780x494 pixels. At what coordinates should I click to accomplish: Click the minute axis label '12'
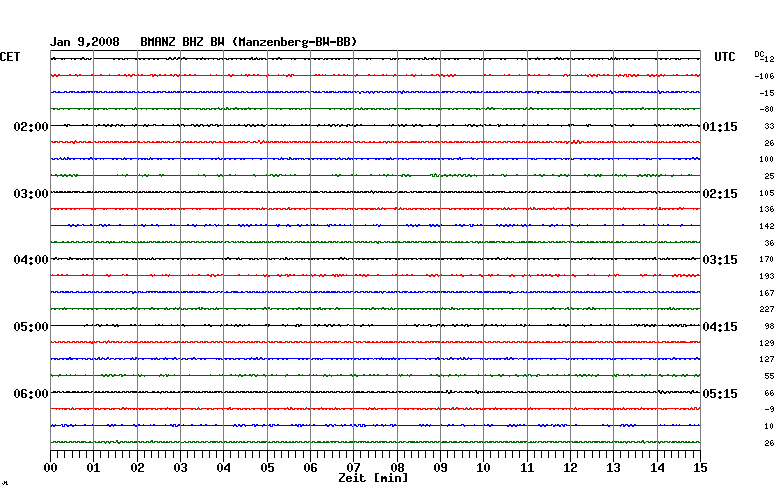[570, 468]
